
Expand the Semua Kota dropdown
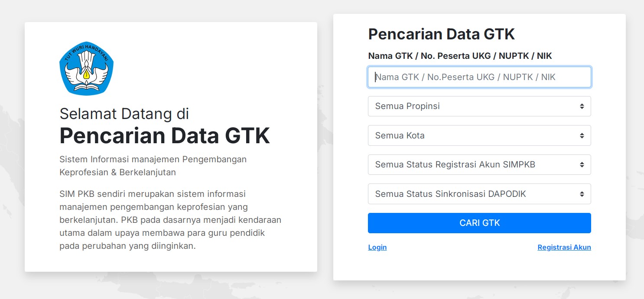click(x=479, y=135)
